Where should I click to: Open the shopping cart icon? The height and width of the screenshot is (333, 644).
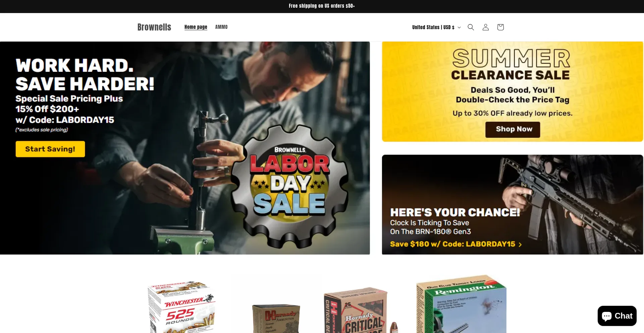[x=500, y=27]
